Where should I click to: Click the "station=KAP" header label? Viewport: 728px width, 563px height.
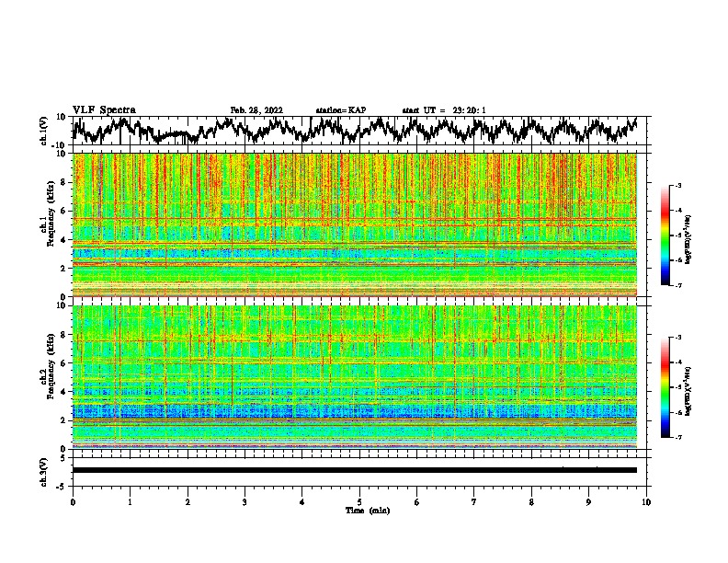(x=341, y=110)
